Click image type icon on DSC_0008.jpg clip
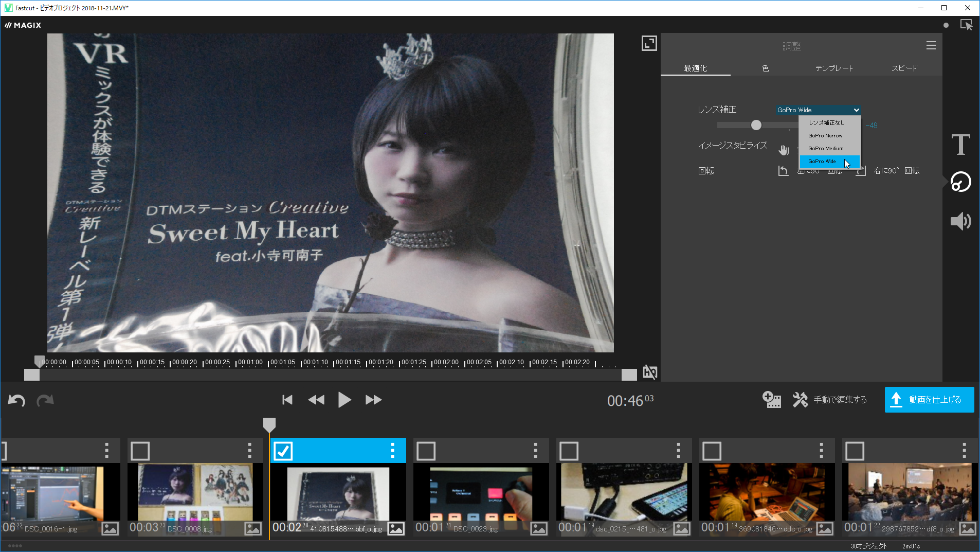 [252, 528]
